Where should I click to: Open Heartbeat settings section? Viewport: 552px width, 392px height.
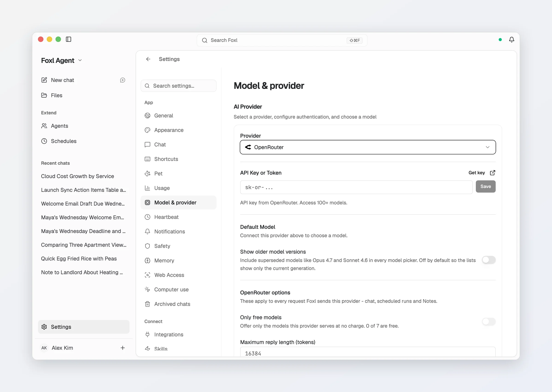tap(178, 217)
